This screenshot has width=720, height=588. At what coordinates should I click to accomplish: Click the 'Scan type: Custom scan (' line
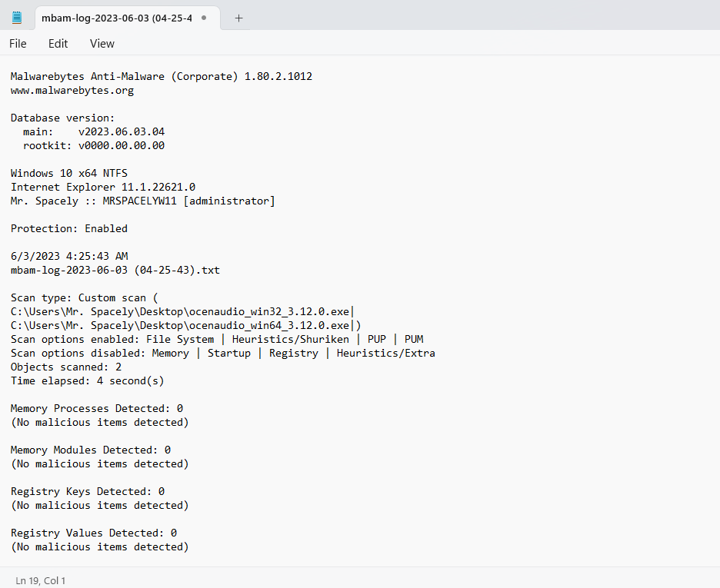84,297
